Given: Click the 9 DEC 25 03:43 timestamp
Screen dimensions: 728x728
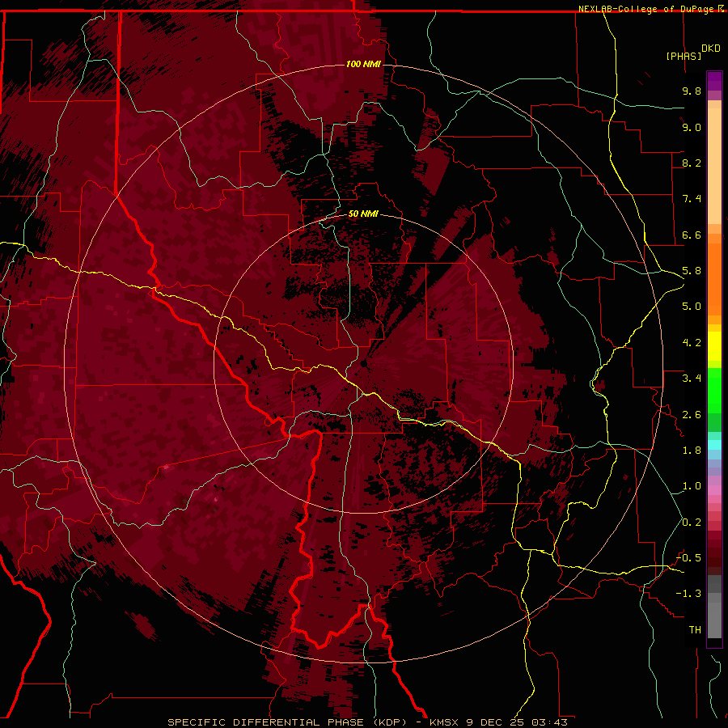Looking at the screenshot, I should pos(516,722).
